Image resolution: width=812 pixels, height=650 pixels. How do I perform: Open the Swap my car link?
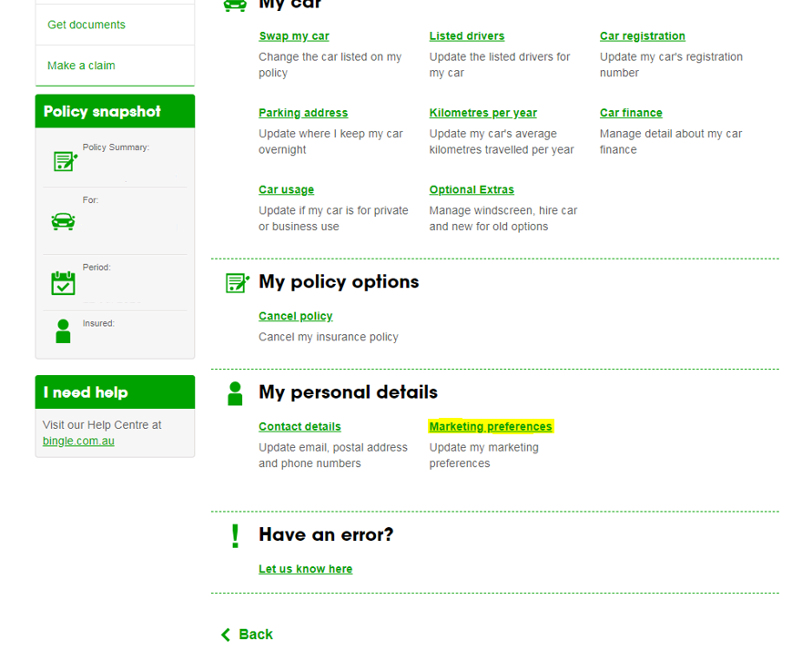294,36
